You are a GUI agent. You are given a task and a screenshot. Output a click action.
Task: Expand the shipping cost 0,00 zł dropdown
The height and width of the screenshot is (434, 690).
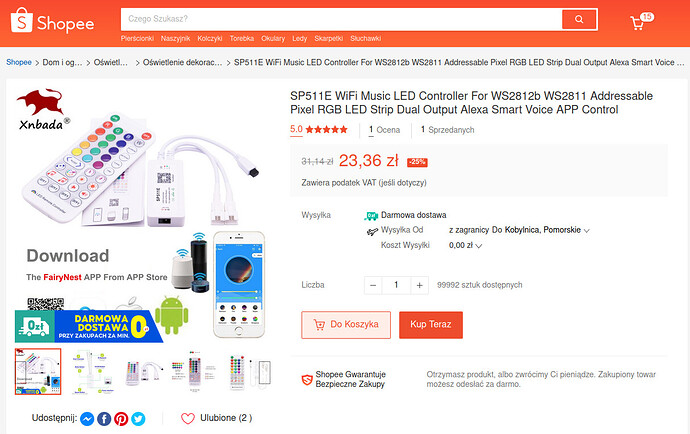(x=479, y=246)
